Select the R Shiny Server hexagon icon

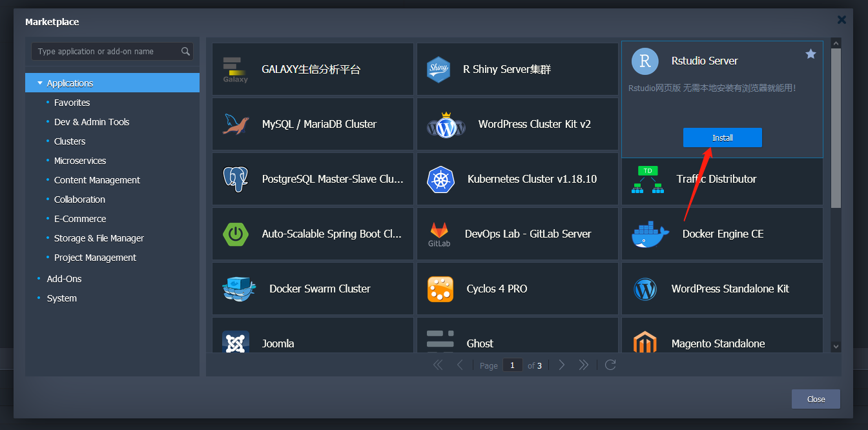439,70
